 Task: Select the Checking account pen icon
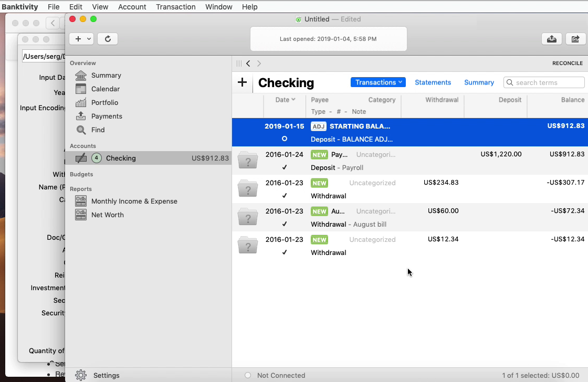click(x=81, y=158)
